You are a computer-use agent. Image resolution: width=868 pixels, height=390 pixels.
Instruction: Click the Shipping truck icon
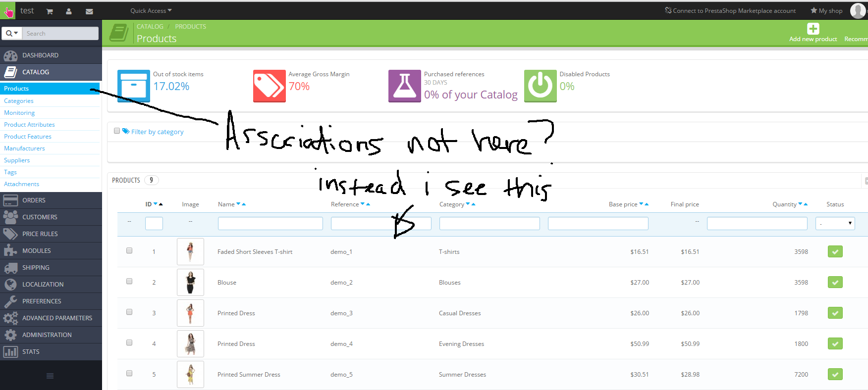[10, 268]
